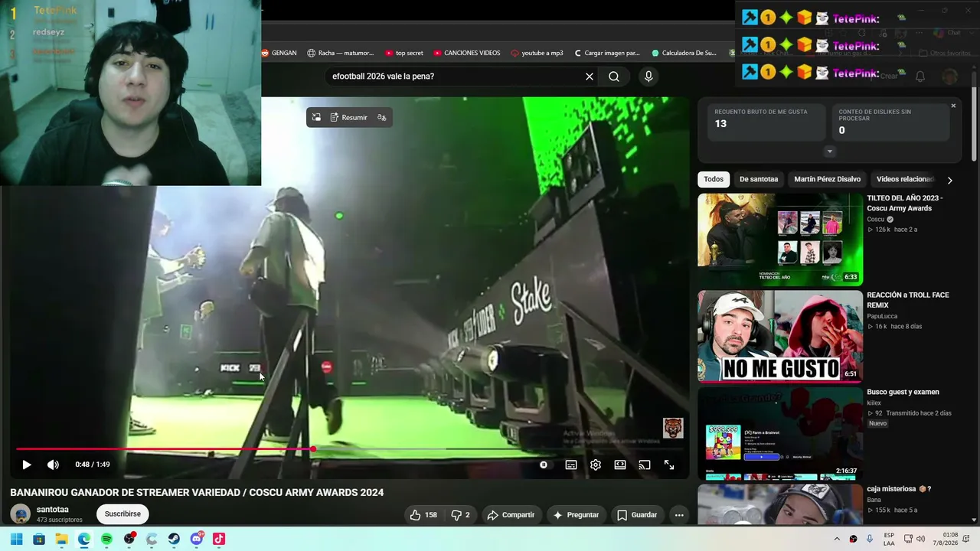Open Discord from the taskbar

tap(197, 539)
